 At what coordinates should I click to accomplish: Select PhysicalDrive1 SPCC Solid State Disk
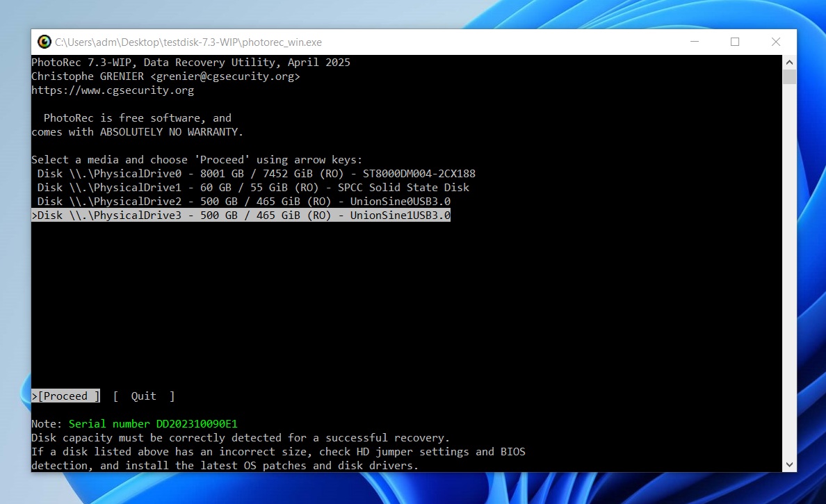click(x=253, y=188)
